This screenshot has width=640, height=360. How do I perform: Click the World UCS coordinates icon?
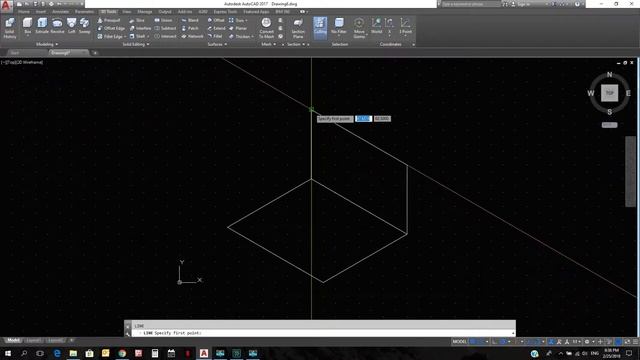pyautogui.click(x=376, y=25)
